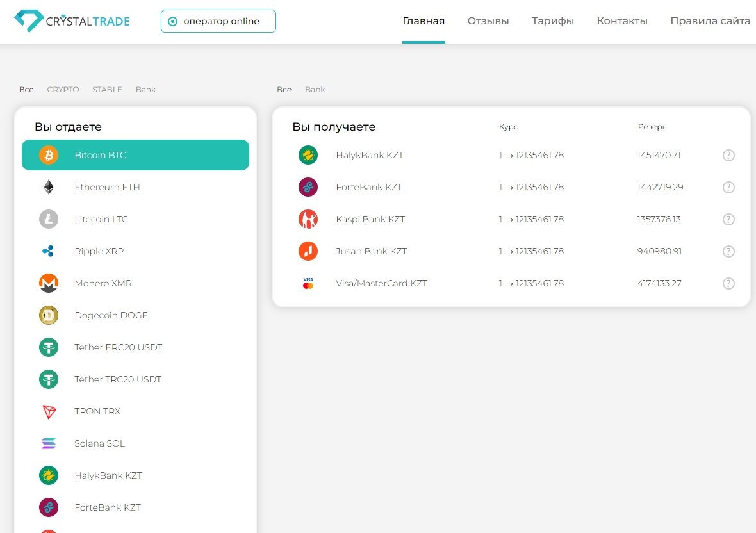Click the Резерв column header
This screenshot has width=756, height=533.
tap(652, 127)
